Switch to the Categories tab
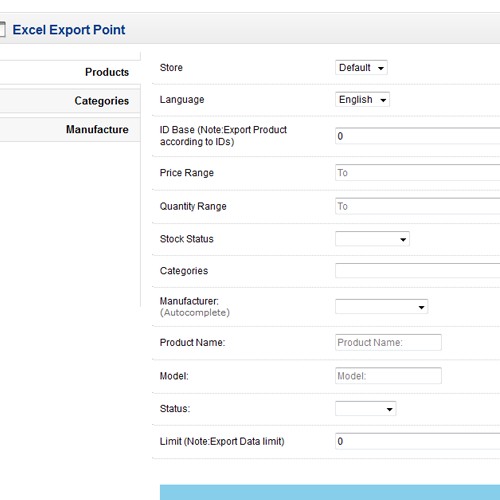500x500 pixels. point(70,101)
